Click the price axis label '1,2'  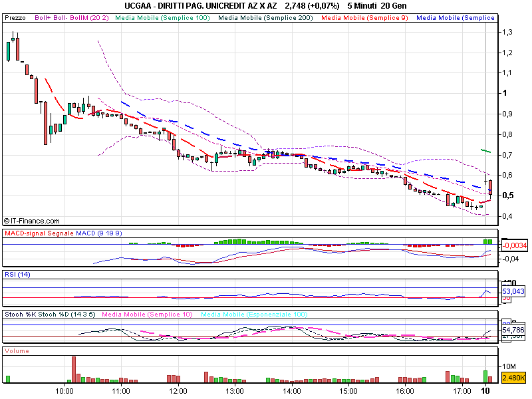507,53
